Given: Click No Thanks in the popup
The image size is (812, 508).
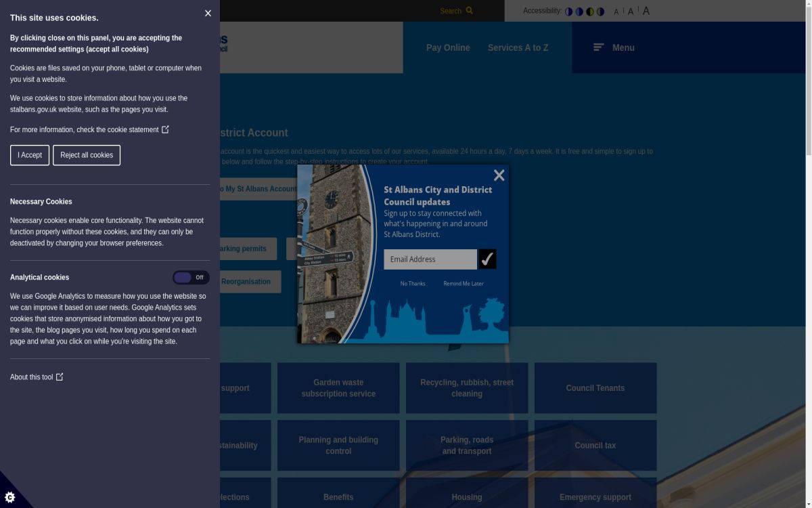Looking at the screenshot, I should tap(413, 283).
